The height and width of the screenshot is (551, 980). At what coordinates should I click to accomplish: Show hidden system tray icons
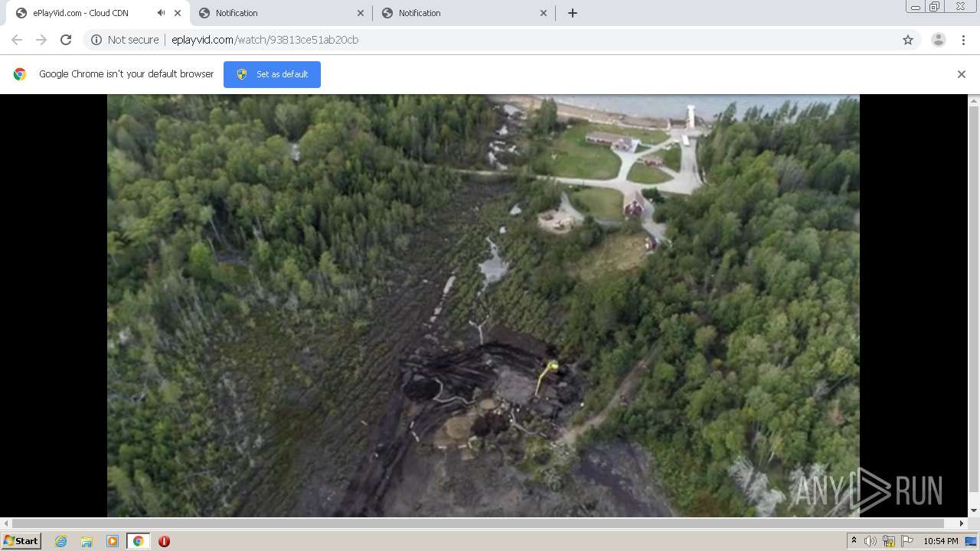(x=854, y=541)
